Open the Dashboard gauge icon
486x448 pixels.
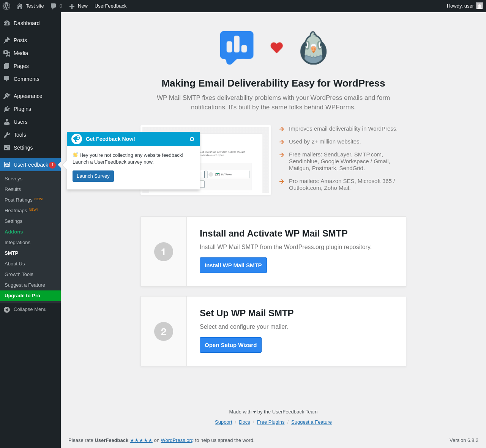pyautogui.click(x=7, y=23)
